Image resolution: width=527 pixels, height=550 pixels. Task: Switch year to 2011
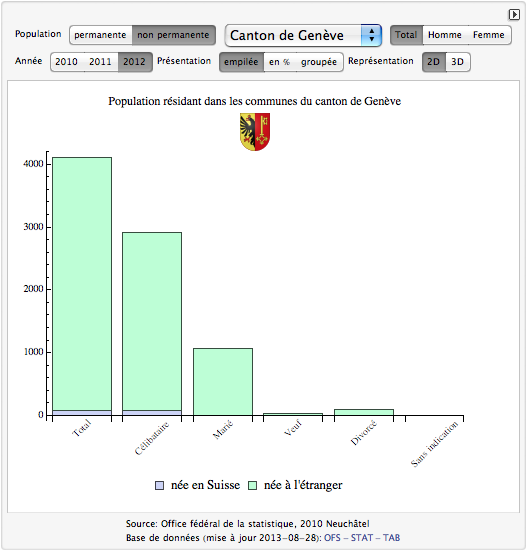[x=100, y=62]
